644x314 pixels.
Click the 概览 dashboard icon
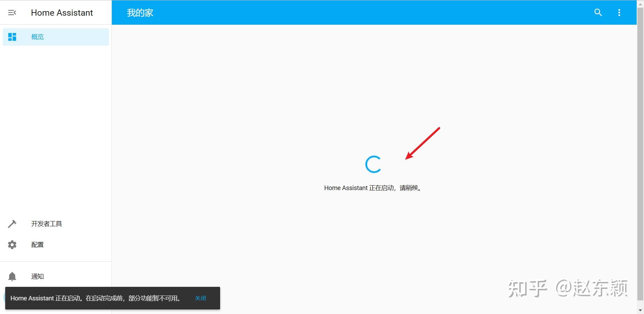12,37
